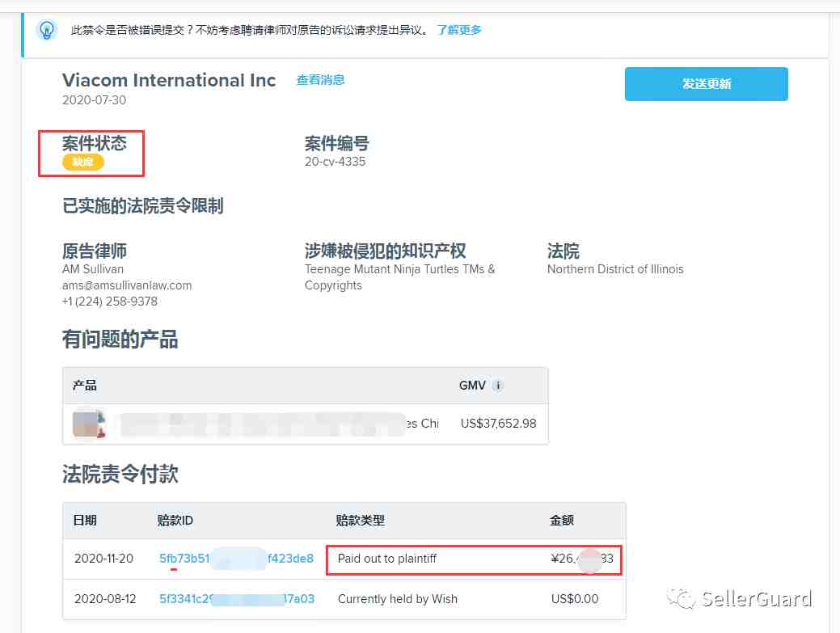The width and height of the screenshot is (840, 633).
Task: Click the 发送更新 button
Action: 706,84
